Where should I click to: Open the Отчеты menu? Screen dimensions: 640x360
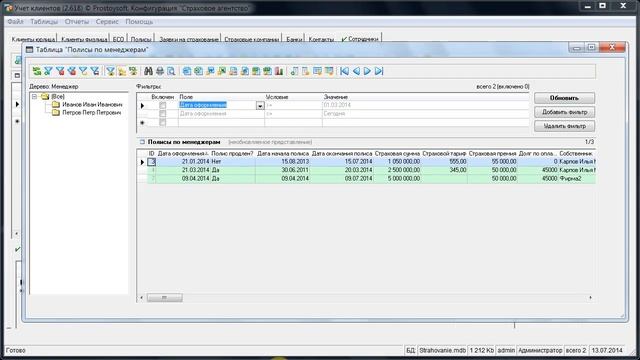pos(76,22)
